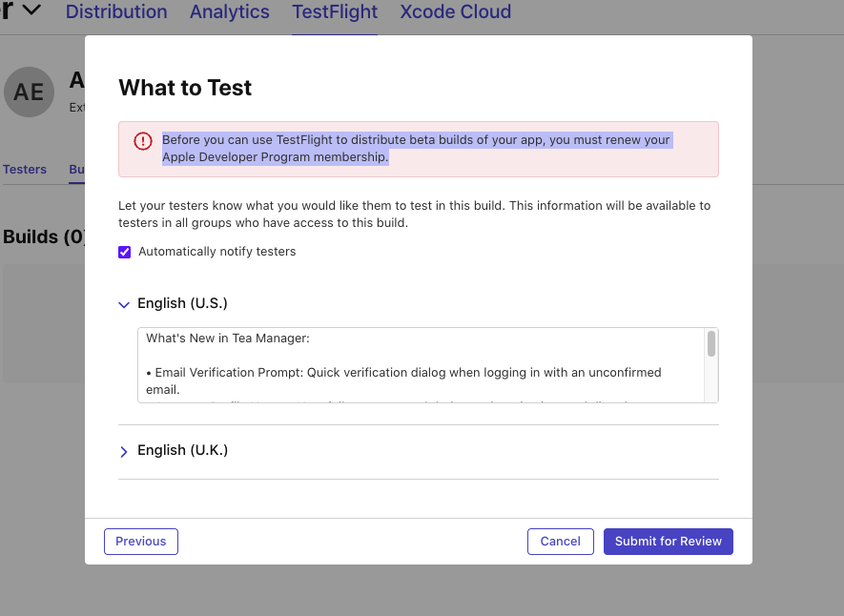Viewport: 844px width, 616px height.
Task: Toggle Automatically notify testers checkbox
Action: pyautogui.click(x=124, y=252)
